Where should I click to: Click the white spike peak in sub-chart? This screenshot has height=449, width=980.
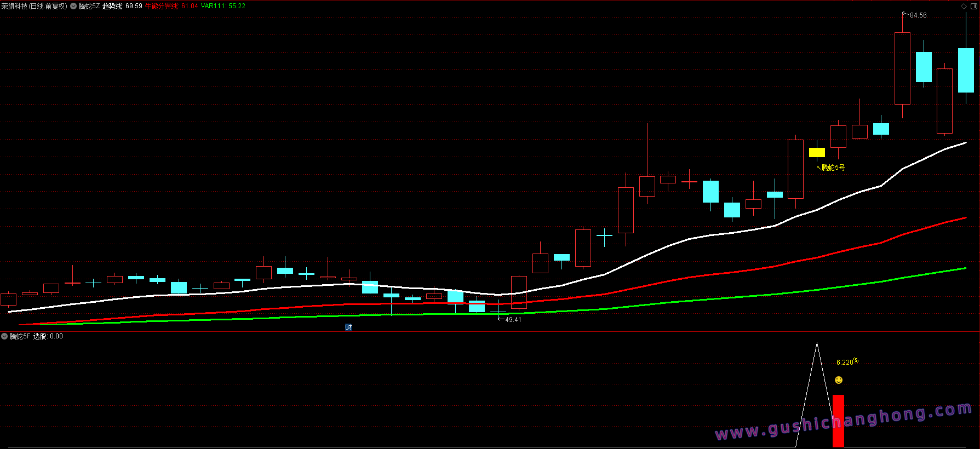click(x=817, y=344)
